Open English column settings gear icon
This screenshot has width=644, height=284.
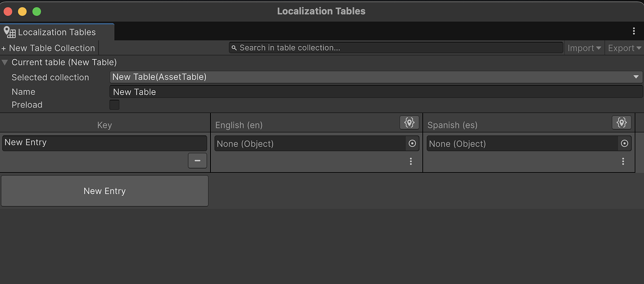pyautogui.click(x=409, y=122)
